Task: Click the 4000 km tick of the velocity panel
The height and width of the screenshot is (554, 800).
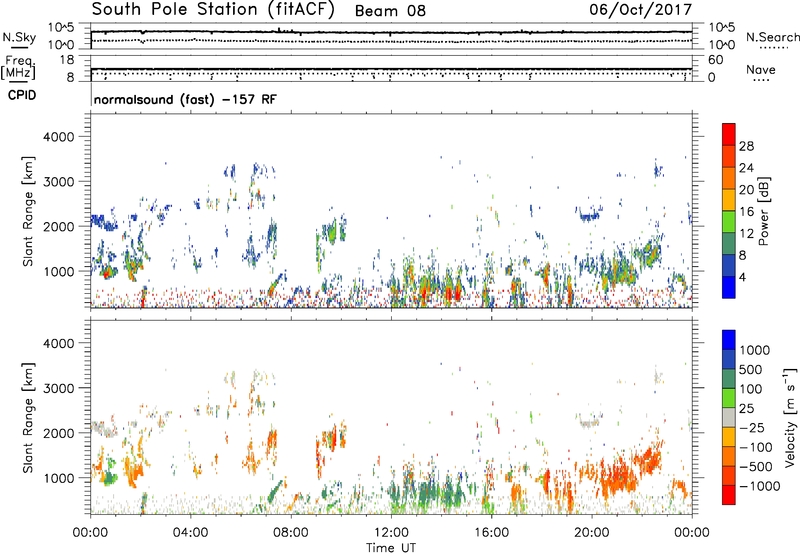Action: pos(59,343)
